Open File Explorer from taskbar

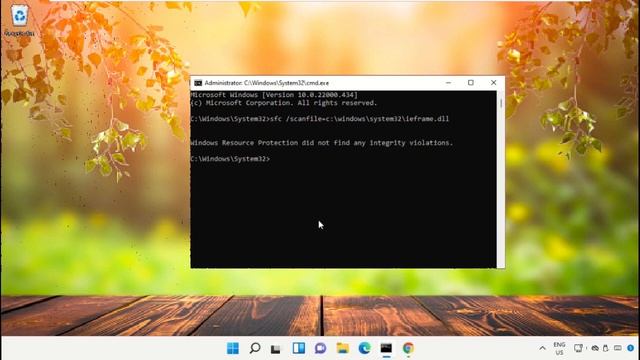(x=342, y=348)
